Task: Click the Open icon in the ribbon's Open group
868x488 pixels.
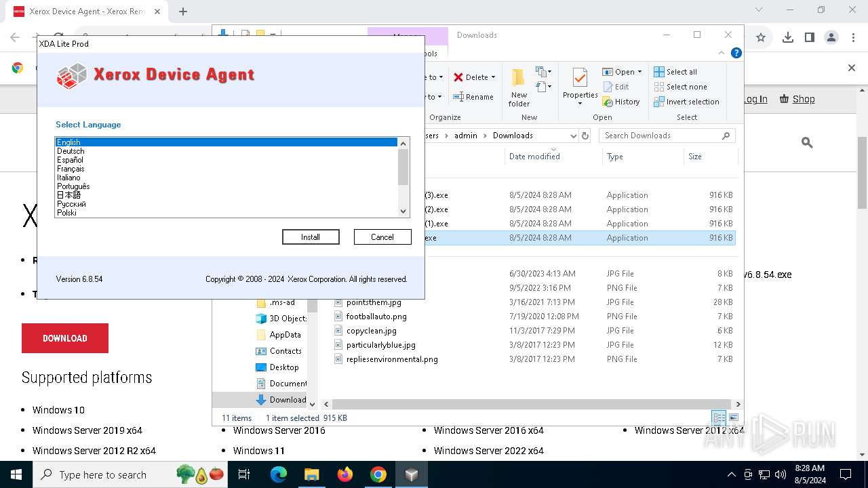Action: (x=608, y=72)
